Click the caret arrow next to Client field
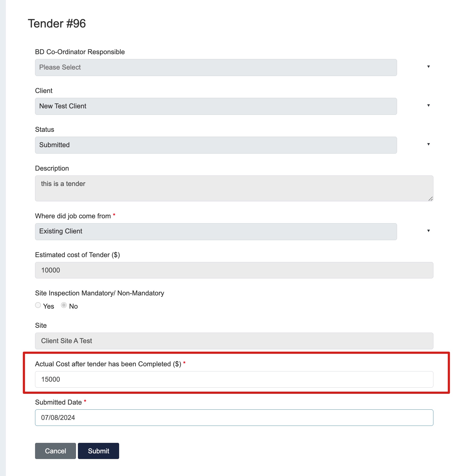This screenshot has height=476, width=469. click(428, 105)
